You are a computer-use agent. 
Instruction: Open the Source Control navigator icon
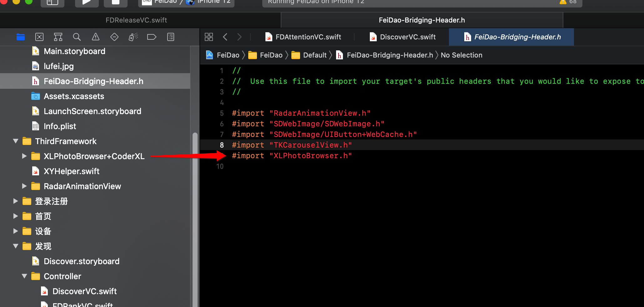click(39, 37)
